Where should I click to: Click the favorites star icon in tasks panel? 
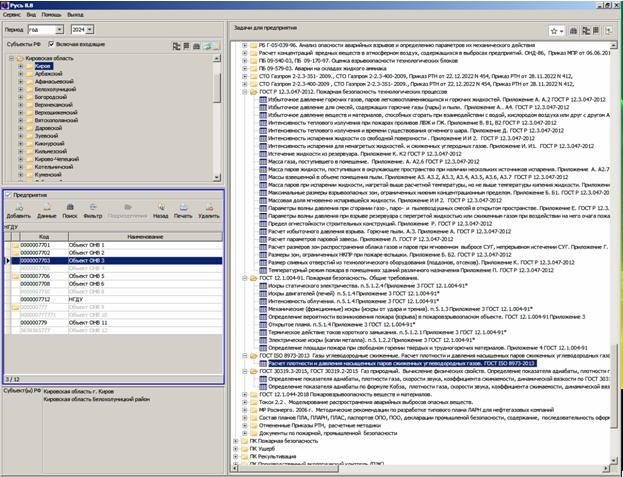555,32
